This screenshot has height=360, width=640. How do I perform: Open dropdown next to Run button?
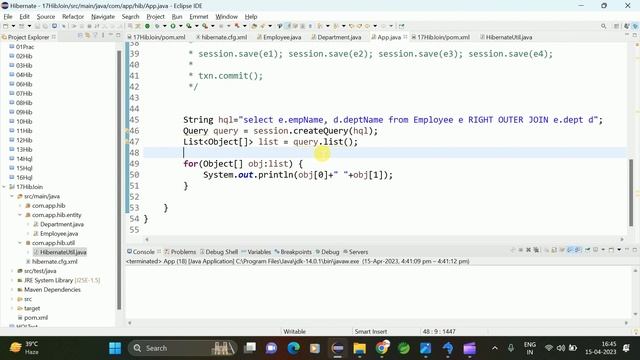180,26
